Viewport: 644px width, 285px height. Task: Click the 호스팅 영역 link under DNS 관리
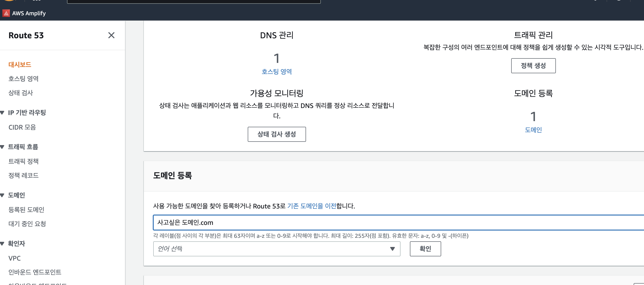(276, 72)
